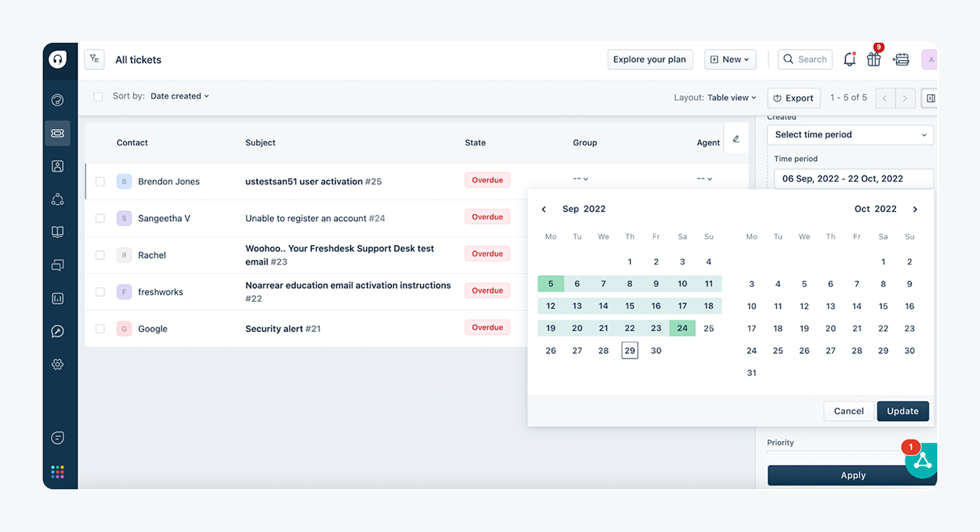Tick the checkbox for Google ticket
Image resolution: width=980 pixels, height=532 pixels.
[100, 328]
